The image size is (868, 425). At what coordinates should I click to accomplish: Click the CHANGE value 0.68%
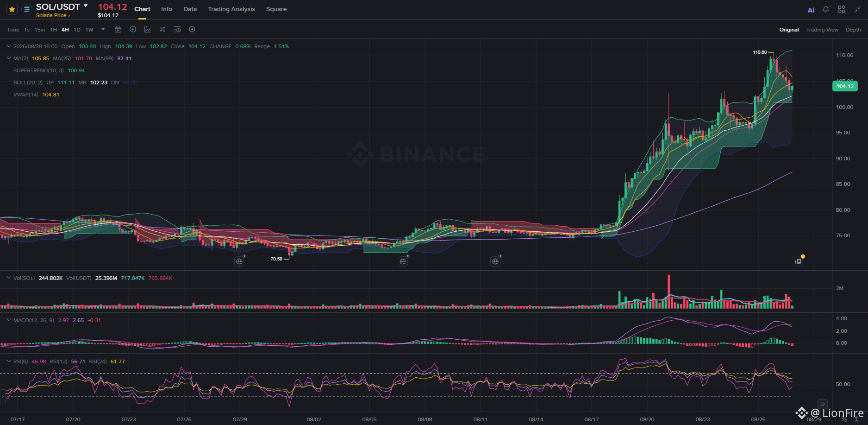coord(243,46)
